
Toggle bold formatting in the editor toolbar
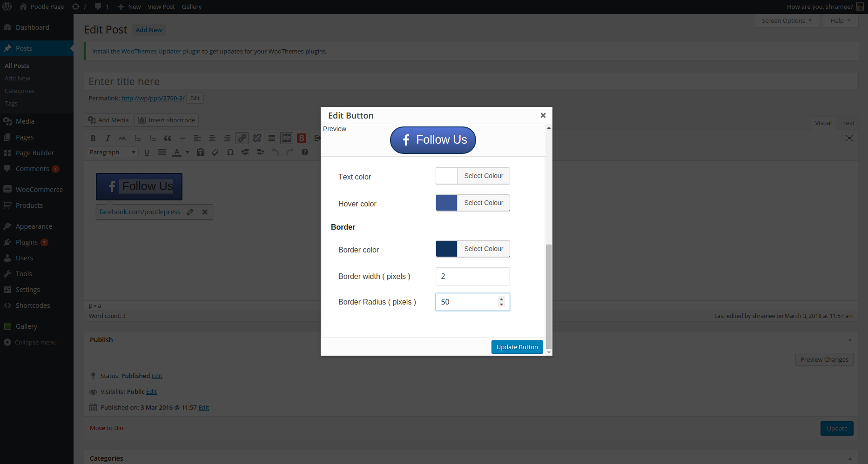(93, 138)
